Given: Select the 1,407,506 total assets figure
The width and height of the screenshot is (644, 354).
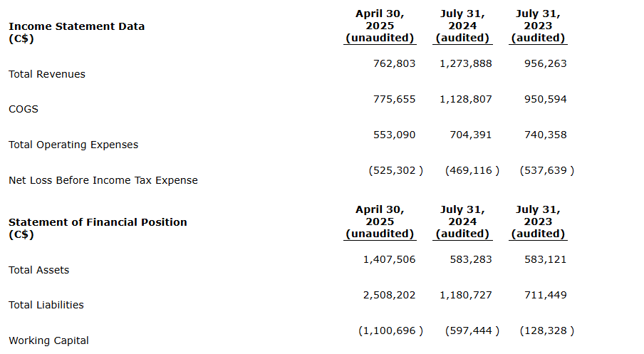Looking at the screenshot, I should tap(389, 259).
